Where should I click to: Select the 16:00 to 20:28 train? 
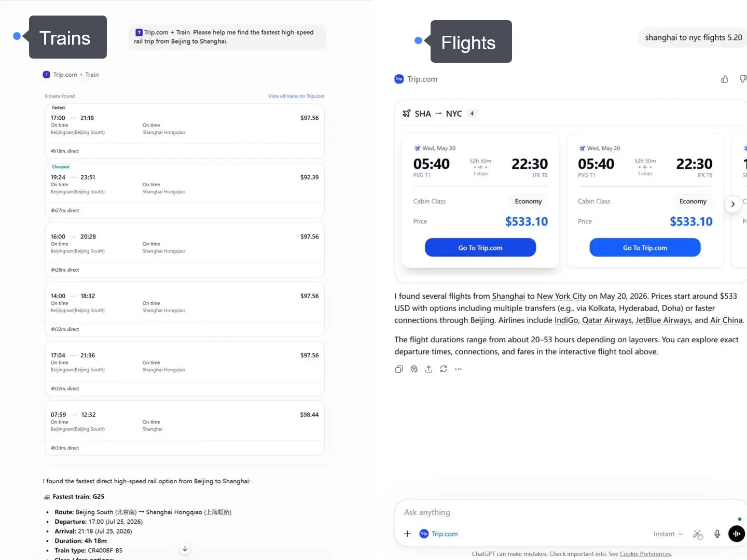click(x=185, y=250)
